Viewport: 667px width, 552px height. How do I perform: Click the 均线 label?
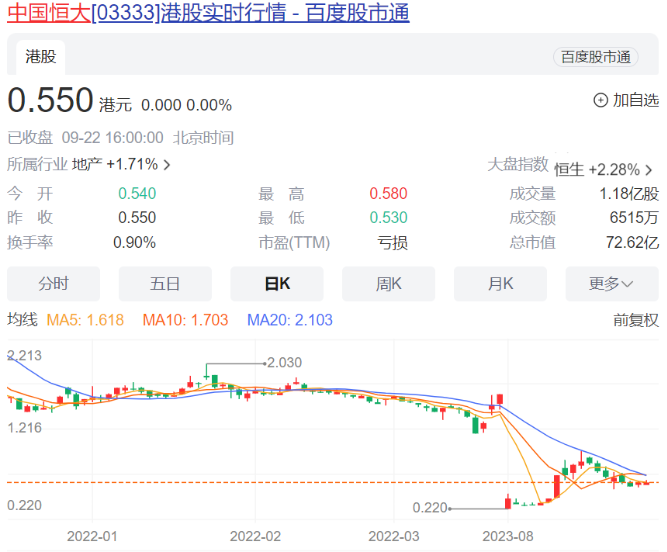[23, 319]
